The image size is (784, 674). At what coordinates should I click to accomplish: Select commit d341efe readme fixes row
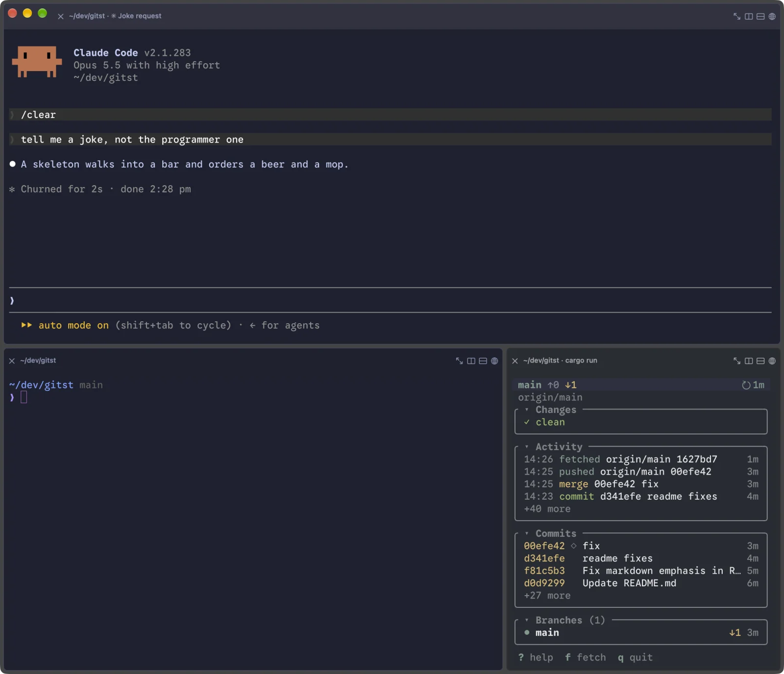coord(641,558)
